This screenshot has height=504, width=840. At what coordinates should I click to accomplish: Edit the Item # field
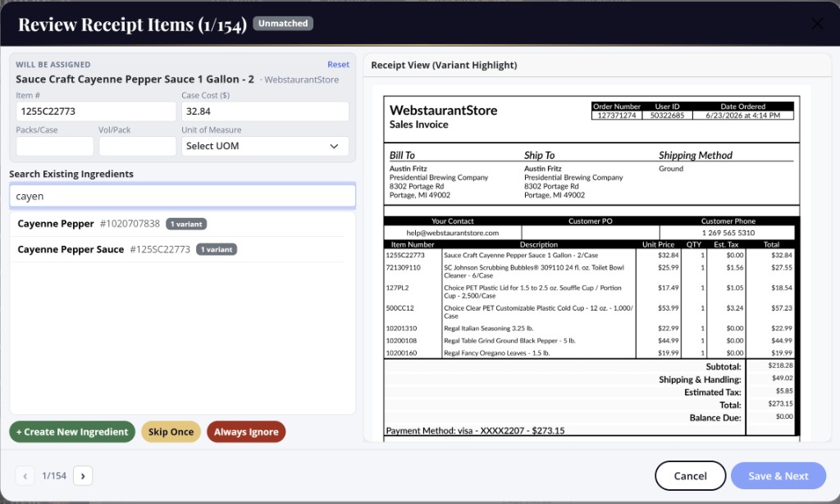coord(96,111)
